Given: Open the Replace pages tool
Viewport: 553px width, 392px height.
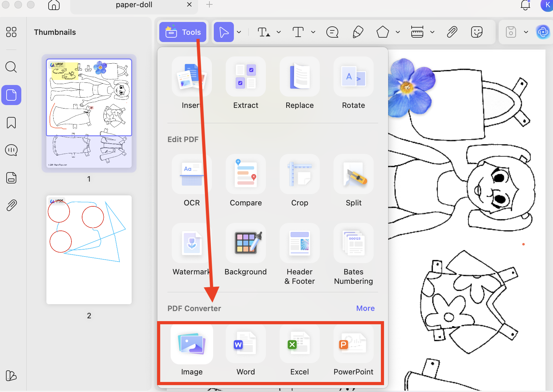Looking at the screenshot, I should point(300,83).
